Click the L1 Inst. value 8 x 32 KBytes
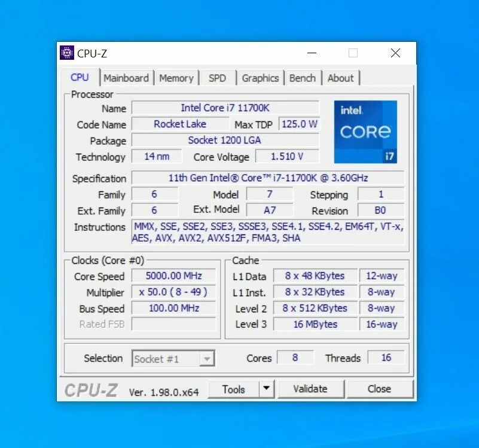 [315, 292]
